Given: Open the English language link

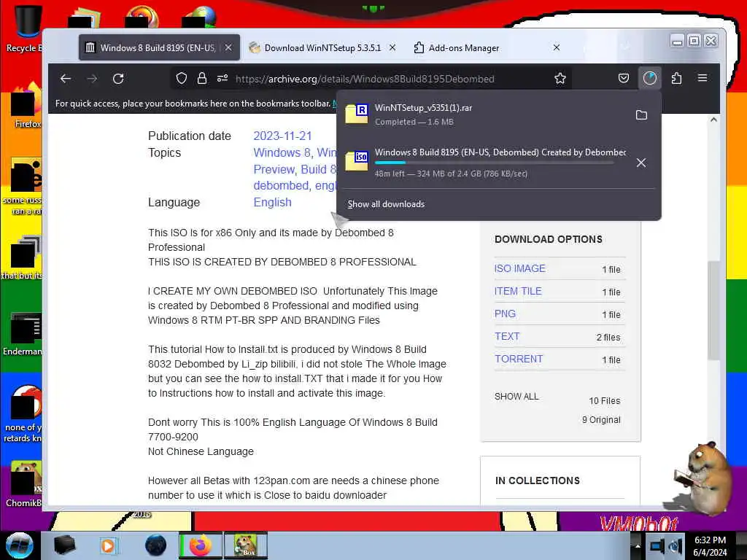Looking at the screenshot, I should click(273, 202).
